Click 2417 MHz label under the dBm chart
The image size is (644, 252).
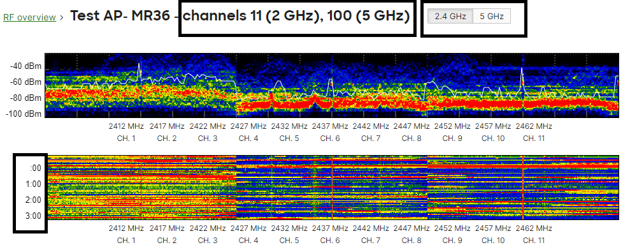coord(167,126)
